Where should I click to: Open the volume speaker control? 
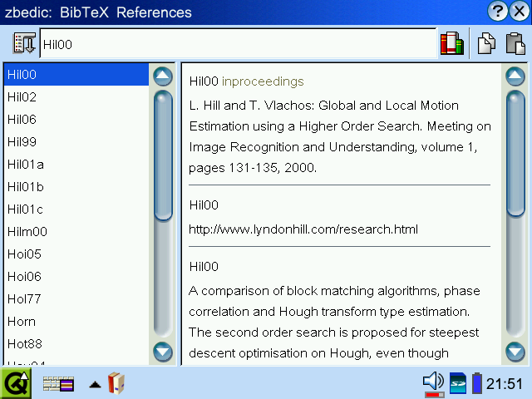point(433,382)
